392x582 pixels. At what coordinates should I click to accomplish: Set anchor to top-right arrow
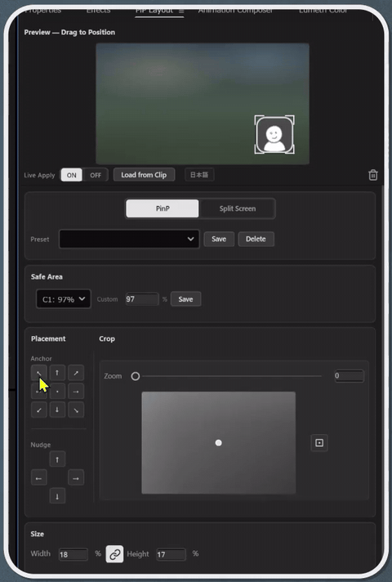point(76,373)
